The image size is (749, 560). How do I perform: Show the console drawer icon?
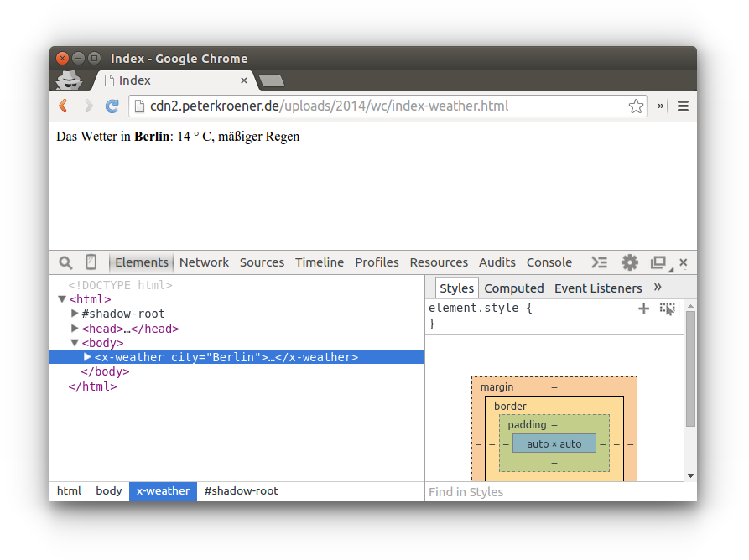(x=599, y=262)
